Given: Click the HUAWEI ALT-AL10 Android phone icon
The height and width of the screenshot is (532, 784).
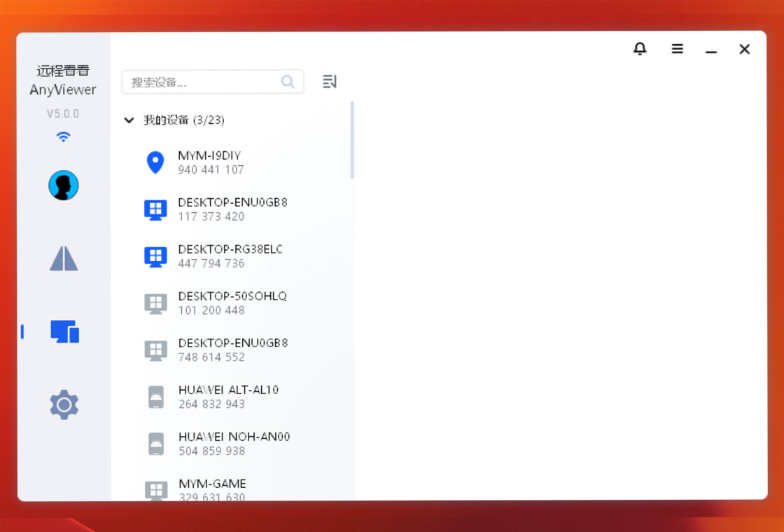Looking at the screenshot, I should pyautogui.click(x=156, y=397).
